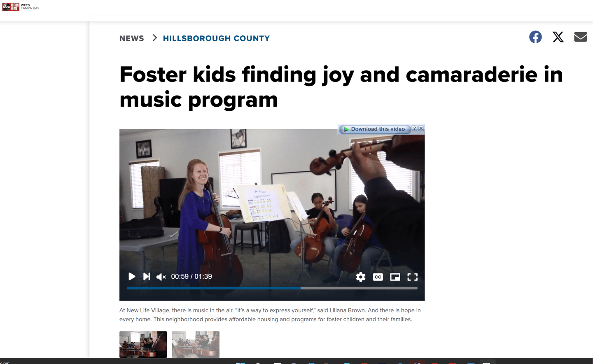
Task: Unmute the video audio
Action: pyautogui.click(x=161, y=277)
